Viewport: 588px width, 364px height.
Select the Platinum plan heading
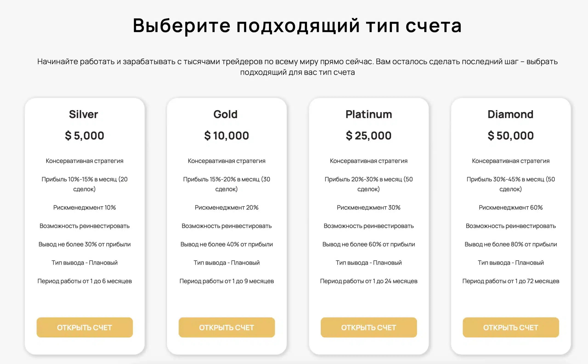(x=369, y=114)
